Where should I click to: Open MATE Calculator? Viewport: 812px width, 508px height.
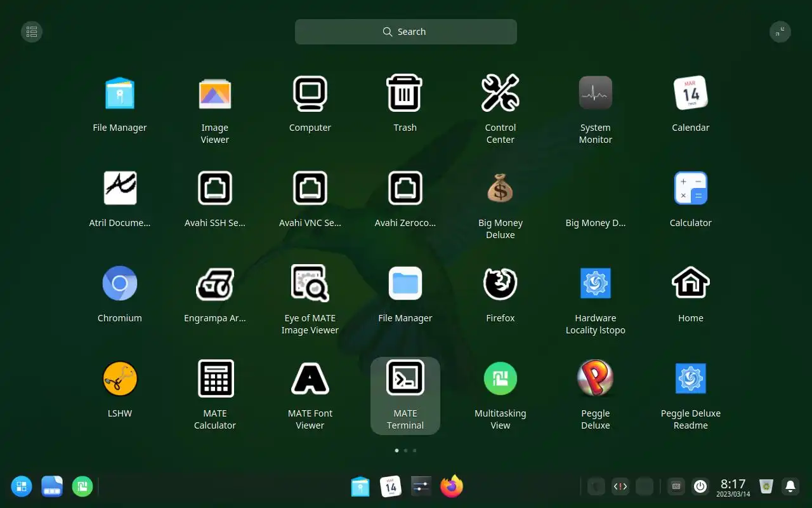(215, 379)
